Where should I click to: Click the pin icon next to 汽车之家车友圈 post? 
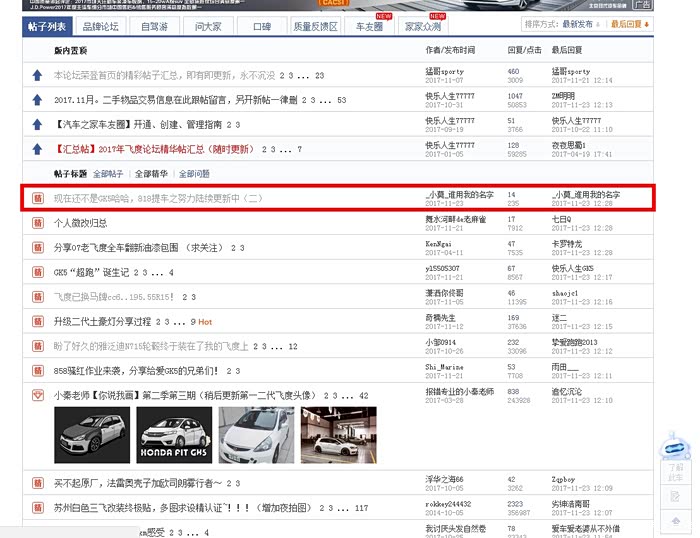[37, 124]
